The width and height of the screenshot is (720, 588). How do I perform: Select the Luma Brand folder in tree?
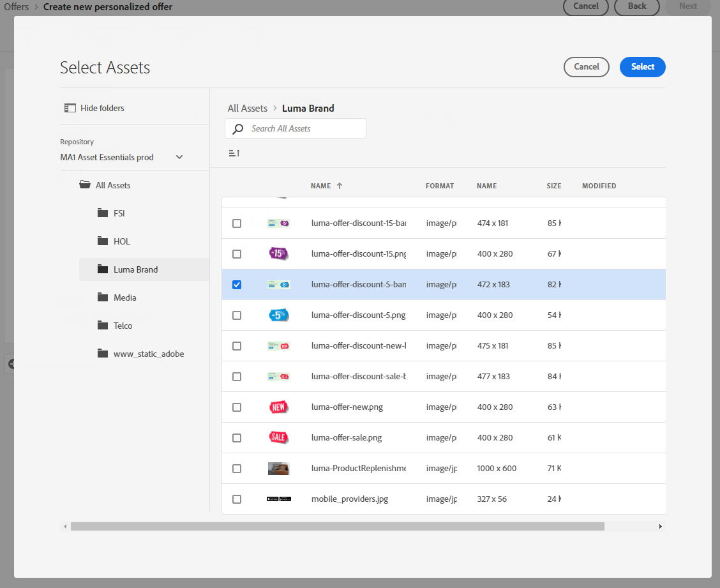click(x=144, y=269)
